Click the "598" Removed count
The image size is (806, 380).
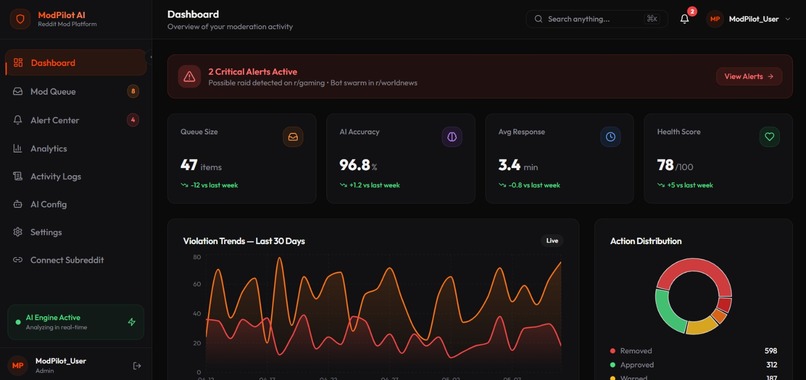click(x=771, y=351)
